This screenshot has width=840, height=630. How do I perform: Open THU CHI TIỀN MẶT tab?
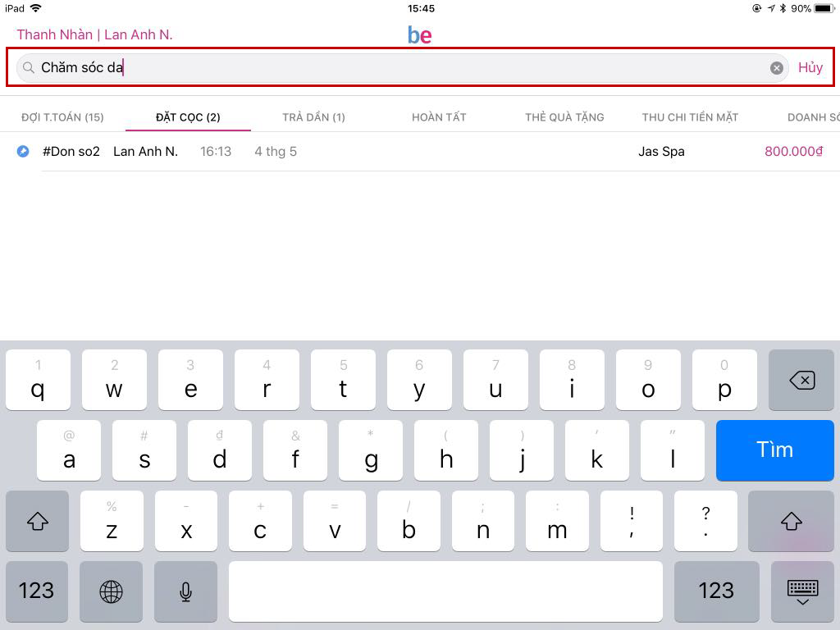690,117
